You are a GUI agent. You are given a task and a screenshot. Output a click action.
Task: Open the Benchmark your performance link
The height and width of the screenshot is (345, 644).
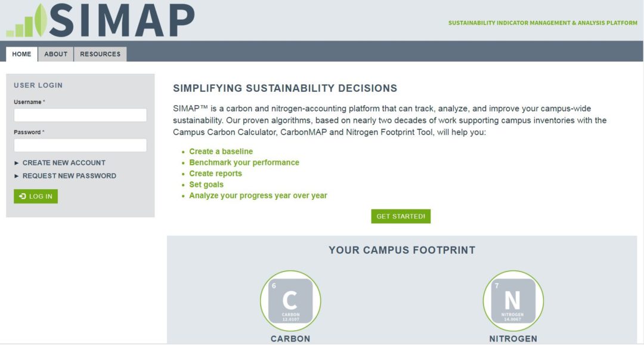(x=244, y=162)
